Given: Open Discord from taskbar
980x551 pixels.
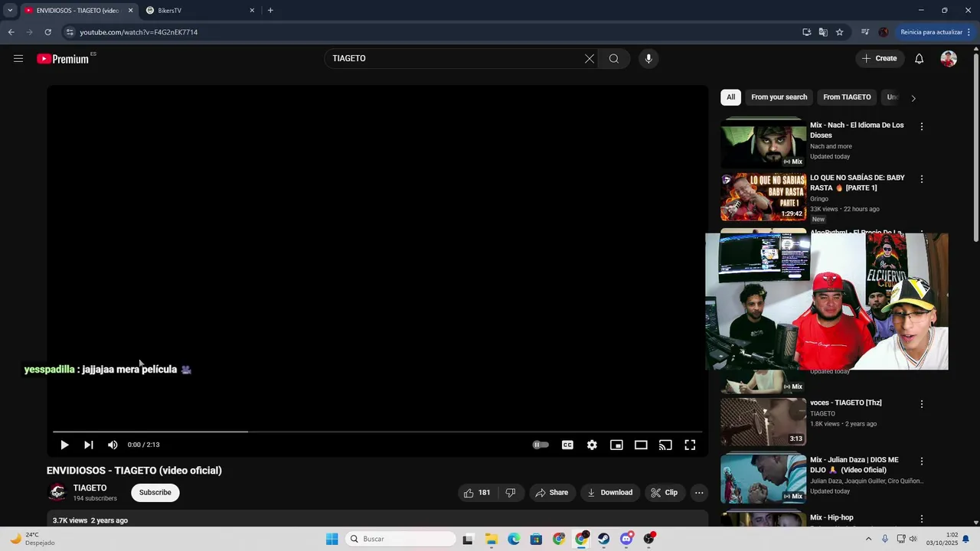Looking at the screenshot, I should 627,539.
